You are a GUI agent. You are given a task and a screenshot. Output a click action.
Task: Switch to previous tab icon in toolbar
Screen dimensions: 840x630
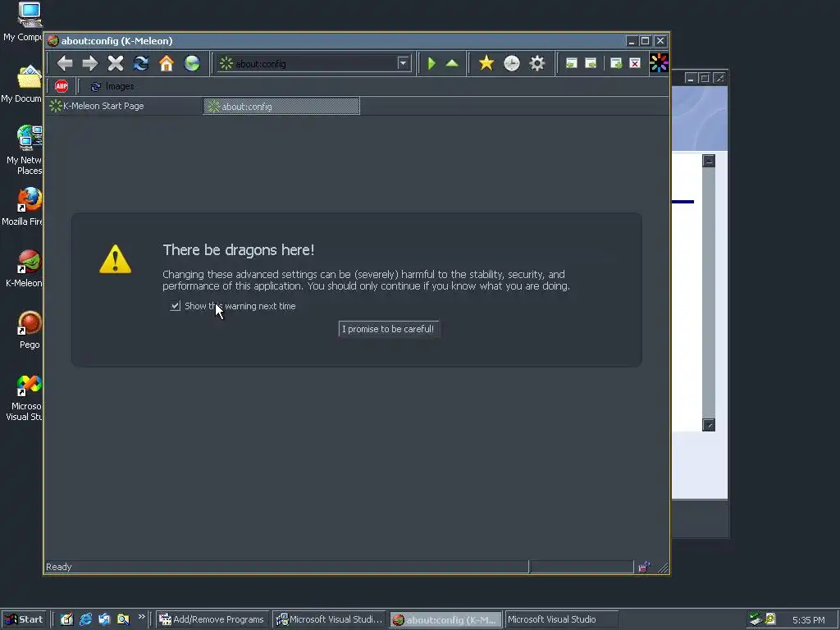point(572,64)
